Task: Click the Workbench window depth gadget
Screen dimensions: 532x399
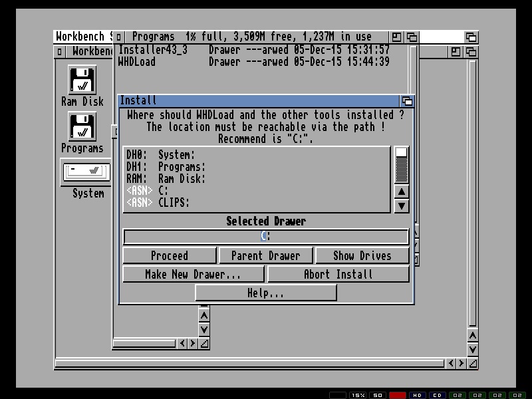Action: (x=471, y=52)
